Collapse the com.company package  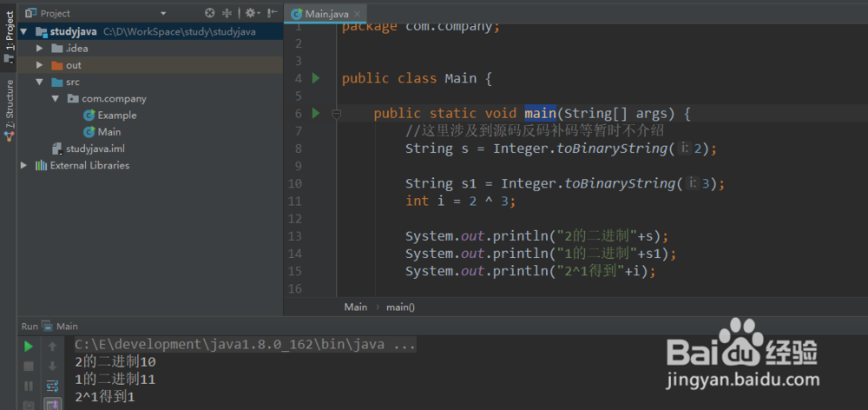click(x=56, y=99)
